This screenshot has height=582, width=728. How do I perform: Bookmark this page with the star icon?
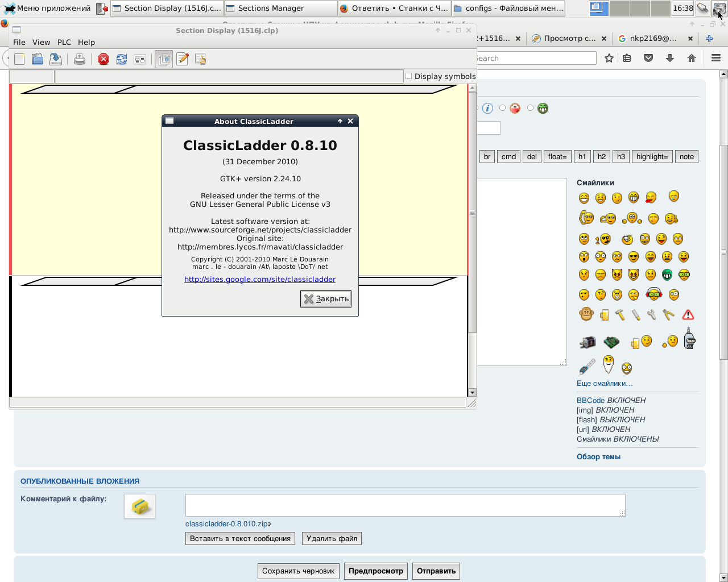click(x=609, y=58)
